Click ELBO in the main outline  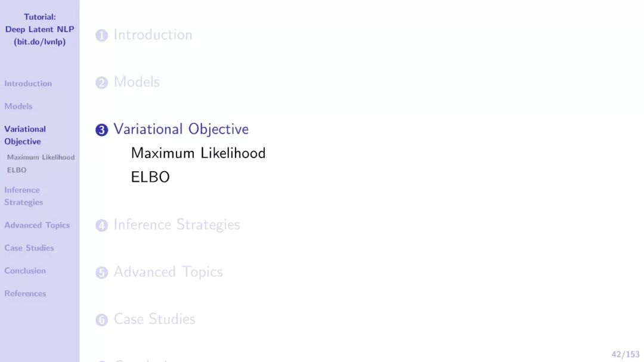click(x=150, y=177)
